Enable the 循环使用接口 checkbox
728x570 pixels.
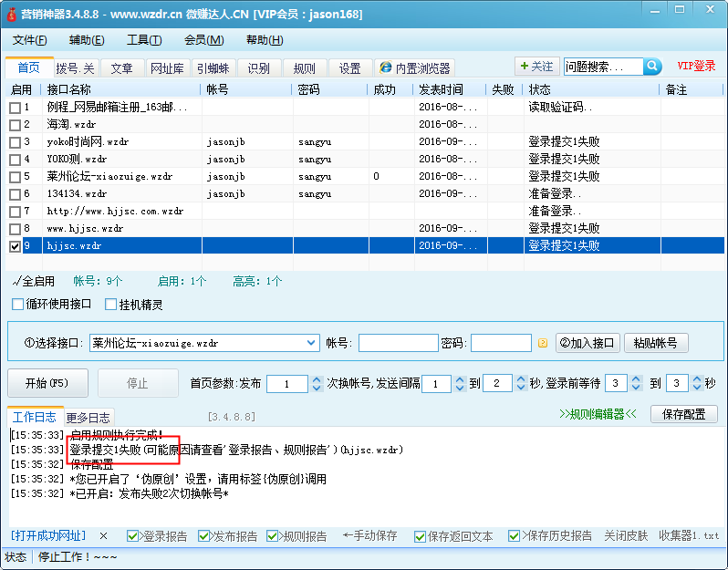[x=18, y=305]
